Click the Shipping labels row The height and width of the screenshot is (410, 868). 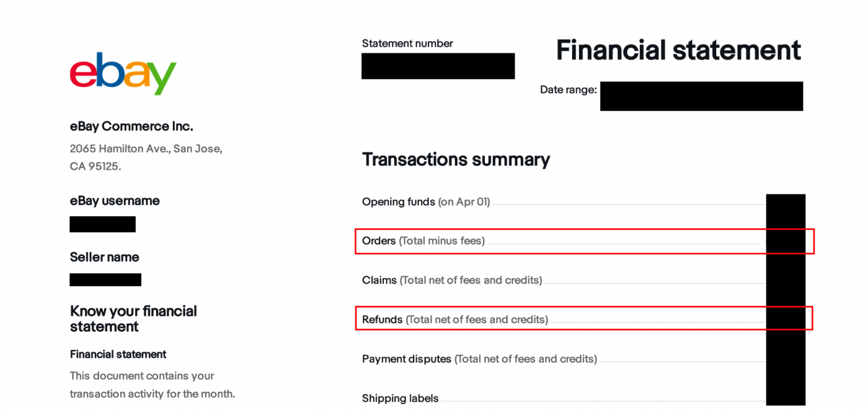coord(583,398)
